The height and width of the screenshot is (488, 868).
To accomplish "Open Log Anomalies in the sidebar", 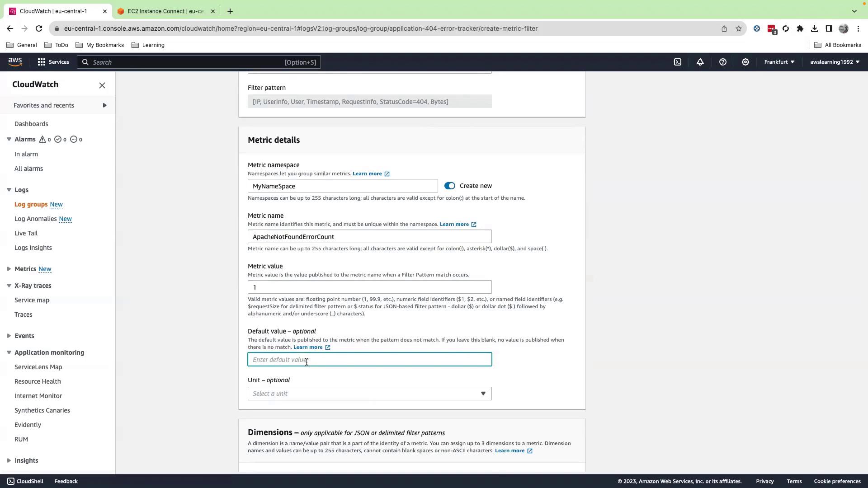I will tap(35, 219).
